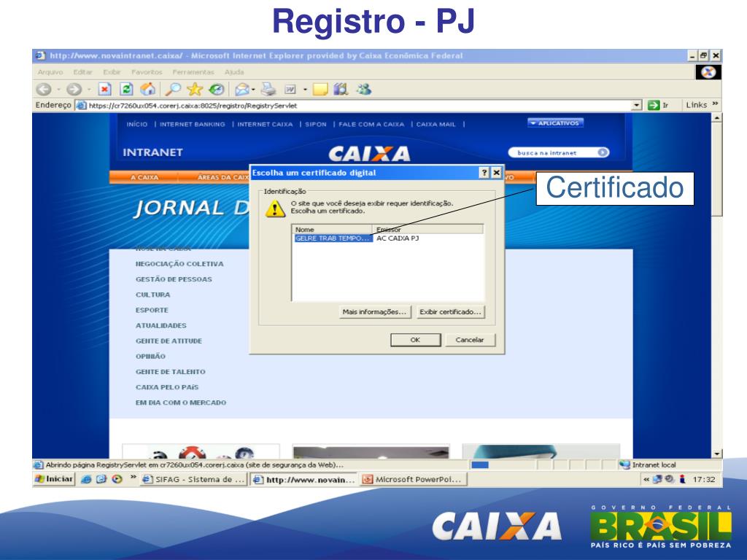Click the Nome column header

pyautogui.click(x=333, y=230)
